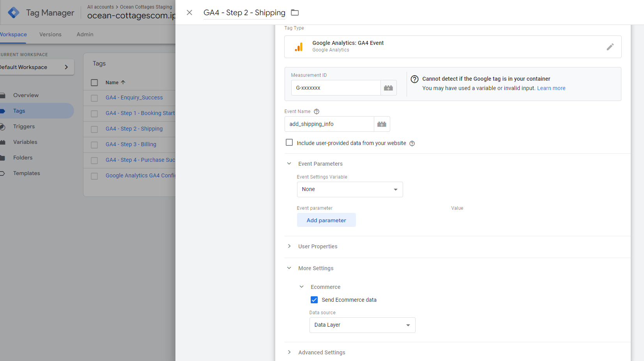Switch to the Versions tab

(50, 34)
